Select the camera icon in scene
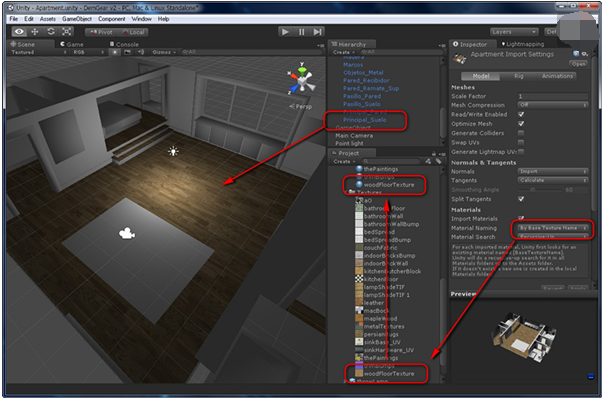This screenshot has height=399, width=602. tap(127, 233)
